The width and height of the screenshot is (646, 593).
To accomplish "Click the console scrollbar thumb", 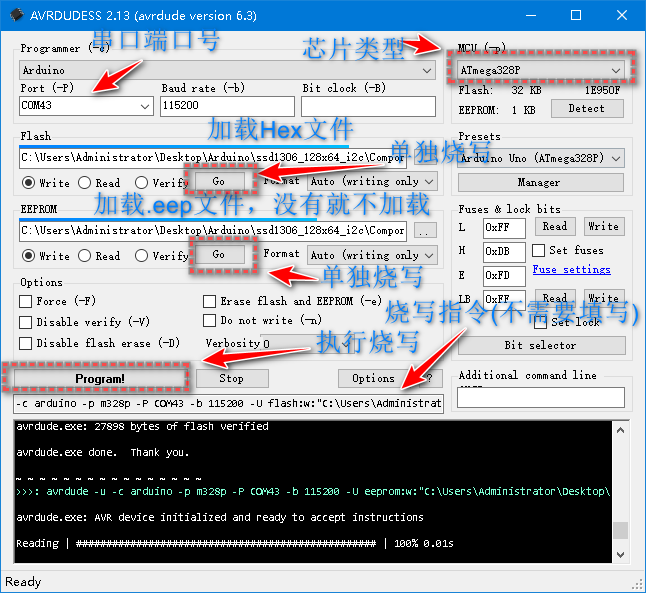I will 620,530.
